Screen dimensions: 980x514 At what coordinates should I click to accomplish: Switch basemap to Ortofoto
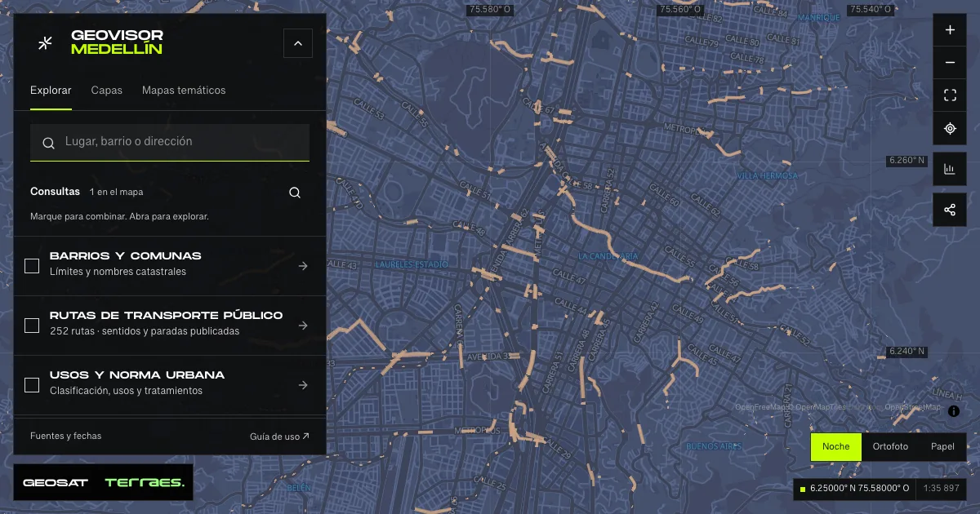(x=890, y=447)
